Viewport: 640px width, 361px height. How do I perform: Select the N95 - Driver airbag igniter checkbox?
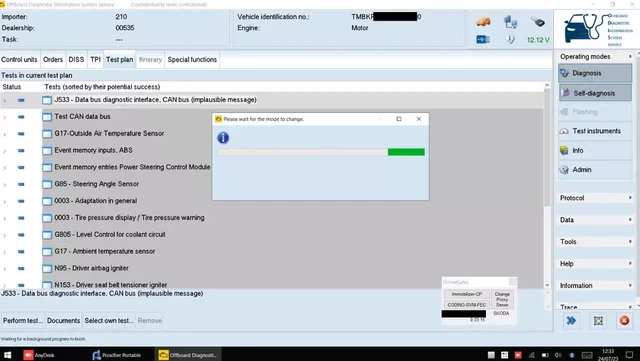[47, 268]
